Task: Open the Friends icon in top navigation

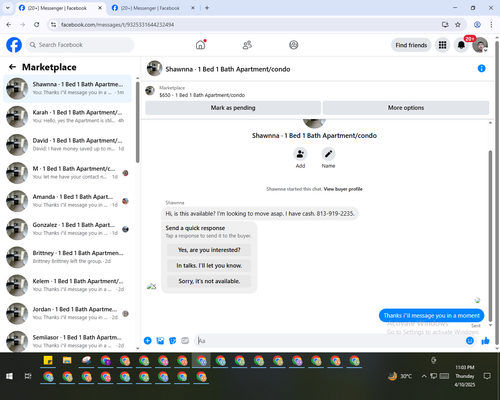Action: tap(247, 45)
